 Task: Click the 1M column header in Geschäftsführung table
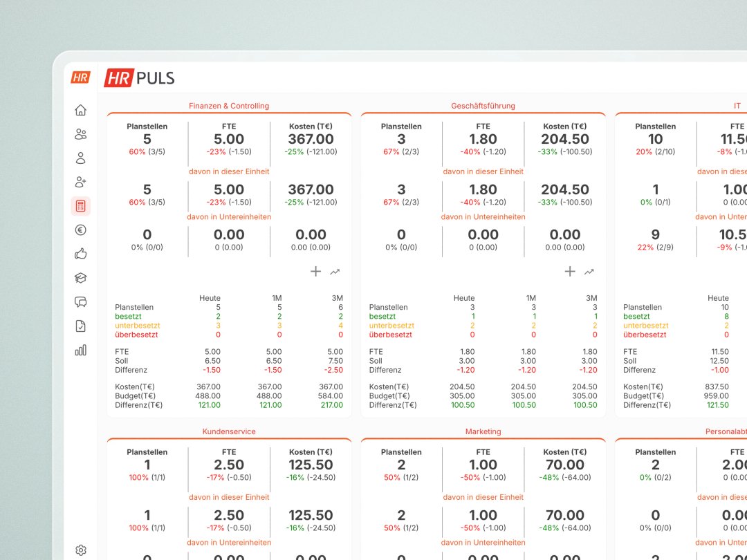(x=531, y=298)
